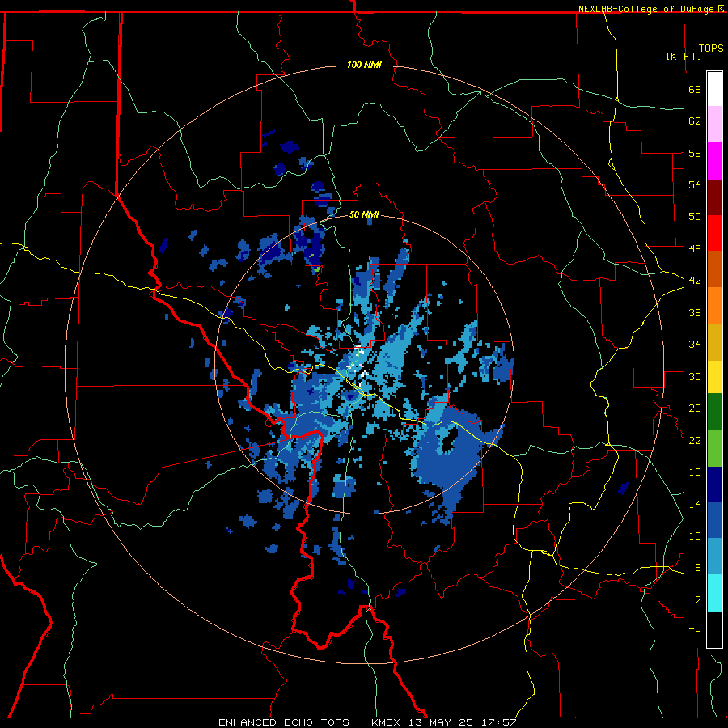Pick the dark orange 42-46 kft legend swatch
The height and width of the screenshot is (728, 728).
(714, 269)
